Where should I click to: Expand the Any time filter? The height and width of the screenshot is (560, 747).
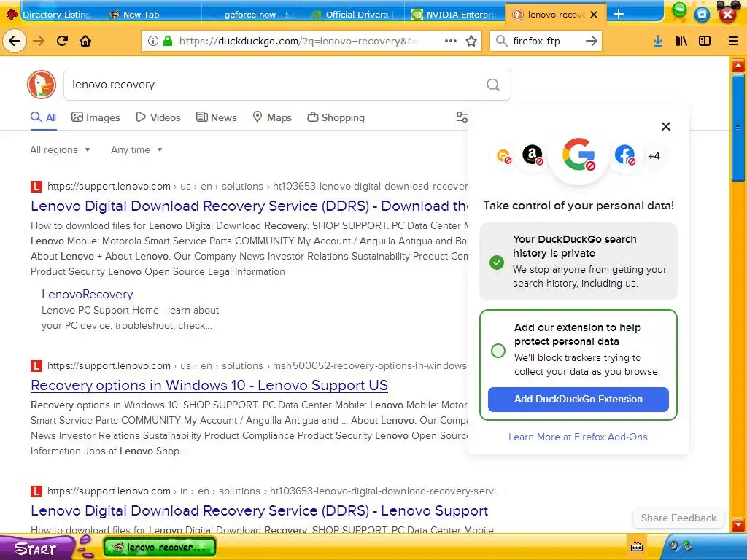coord(136,149)
